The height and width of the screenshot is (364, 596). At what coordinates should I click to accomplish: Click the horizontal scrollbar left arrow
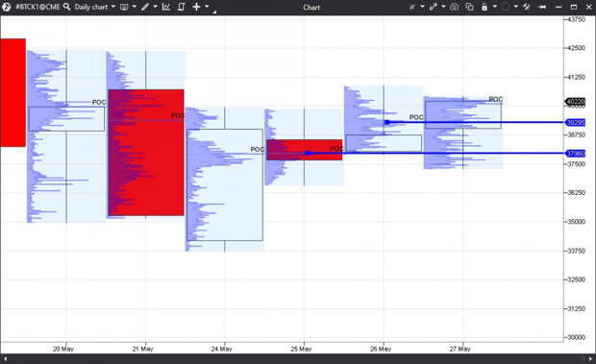pos(5,358)
